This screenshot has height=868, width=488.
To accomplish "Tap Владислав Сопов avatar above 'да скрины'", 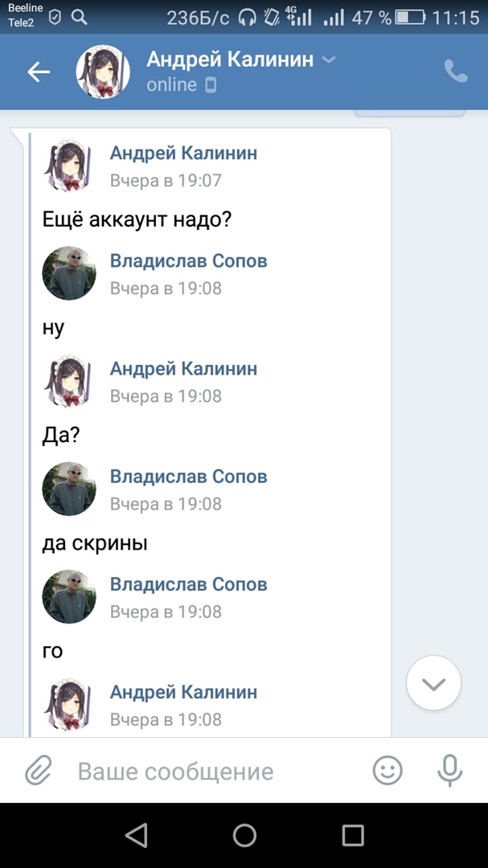I will pyautogui.click(x=69, y=489).
